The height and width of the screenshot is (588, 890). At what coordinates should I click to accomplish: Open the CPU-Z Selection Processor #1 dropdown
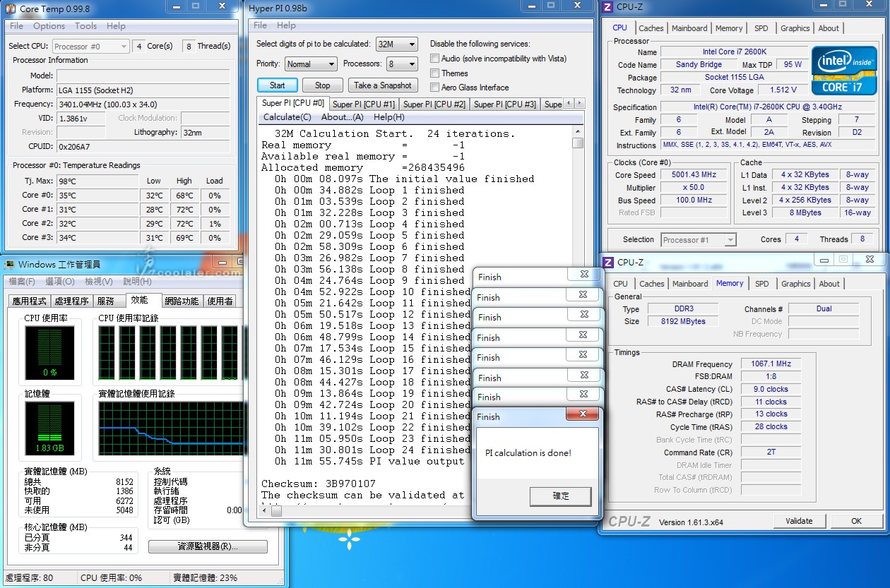(x=699, y=240)
